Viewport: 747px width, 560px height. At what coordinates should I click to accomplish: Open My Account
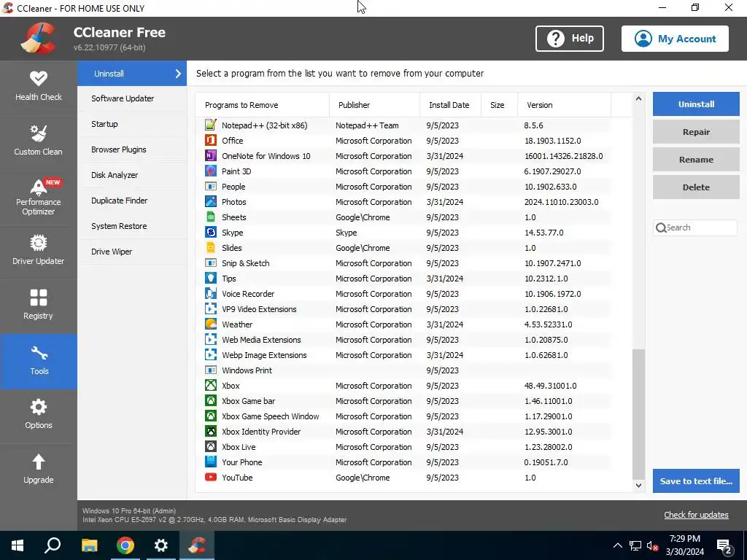tap(675, 39)
